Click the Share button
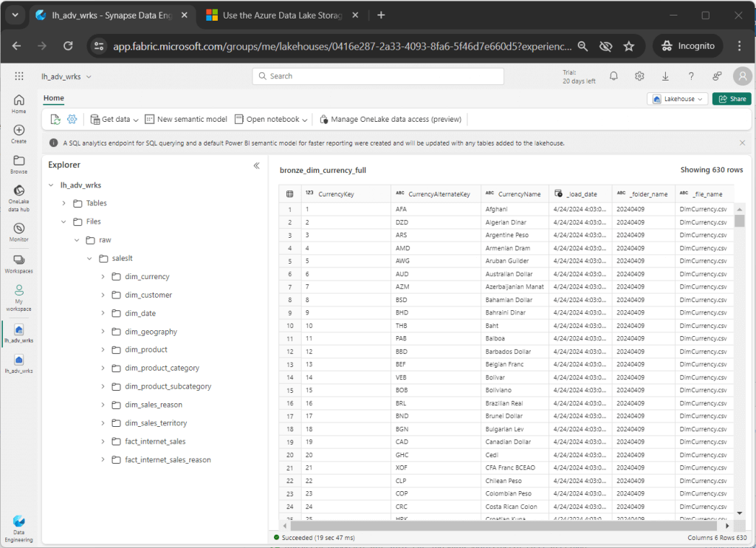This screenshot has width=756, height=548. (x=732, y=99)
